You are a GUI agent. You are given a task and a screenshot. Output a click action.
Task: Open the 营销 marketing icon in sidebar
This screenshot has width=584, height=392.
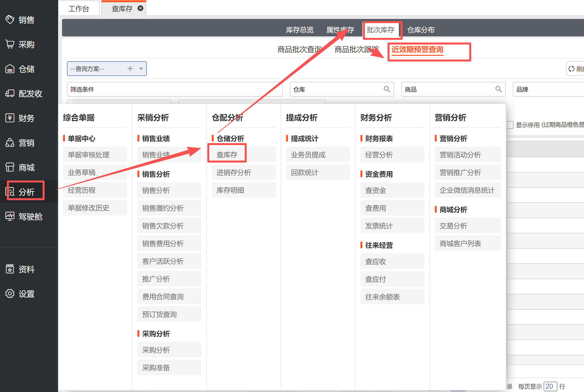tap(10, 142)
